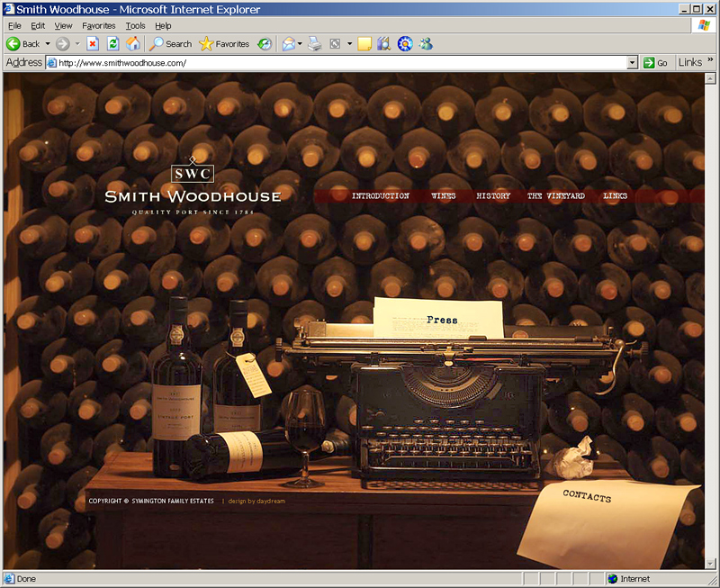Go to the Home page icon

pos(133,44)
